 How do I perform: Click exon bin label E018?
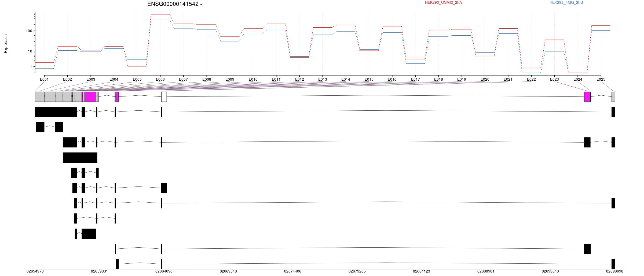(x=438, y=79)
